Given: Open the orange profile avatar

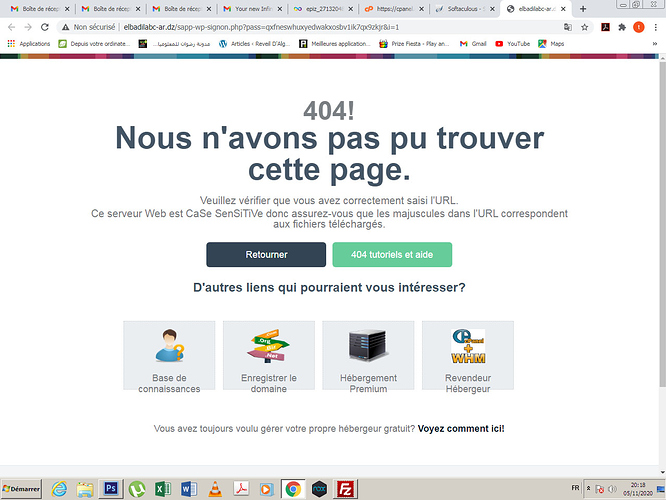Looking at the screenshot, I should (638, 27).
